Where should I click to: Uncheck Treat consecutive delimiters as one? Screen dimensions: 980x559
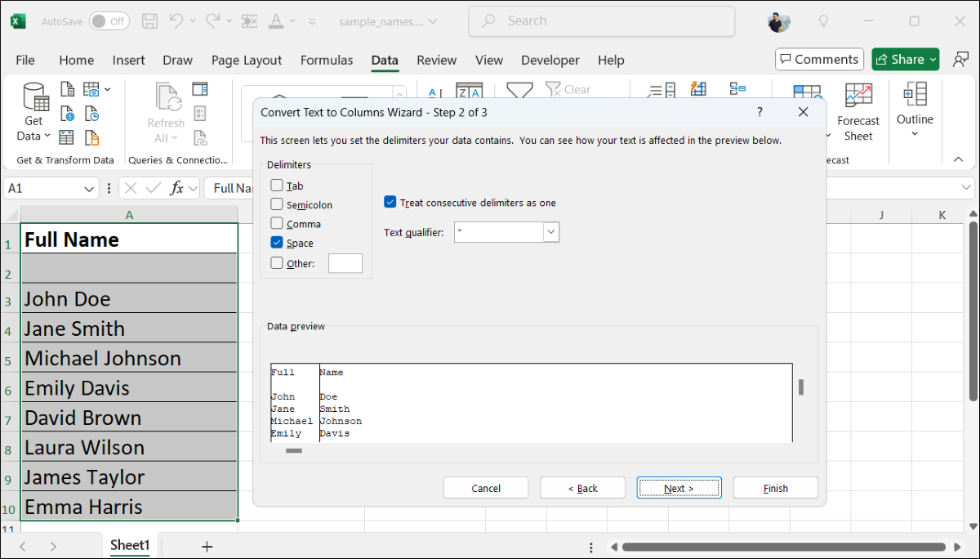[x=390, y=202]
